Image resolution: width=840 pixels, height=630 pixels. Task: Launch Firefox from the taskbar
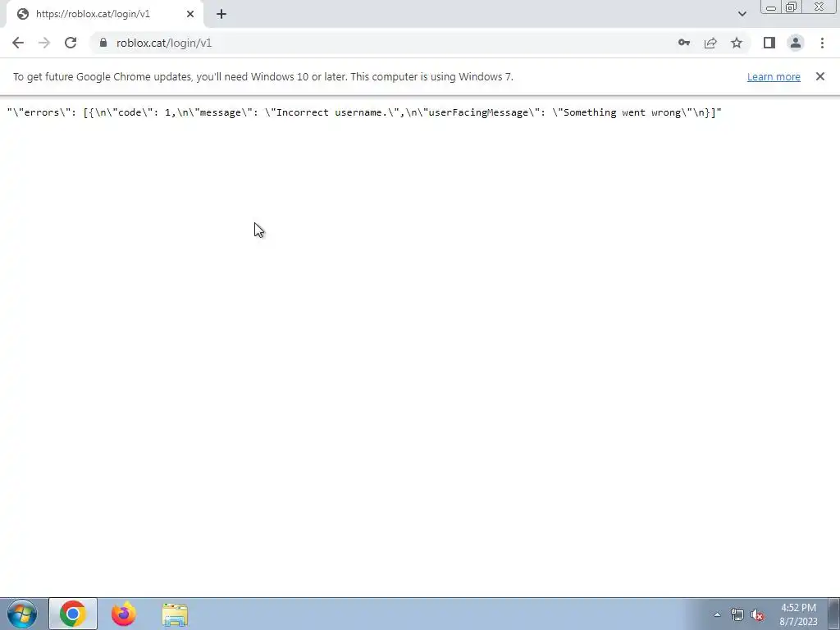coord(124,614)
